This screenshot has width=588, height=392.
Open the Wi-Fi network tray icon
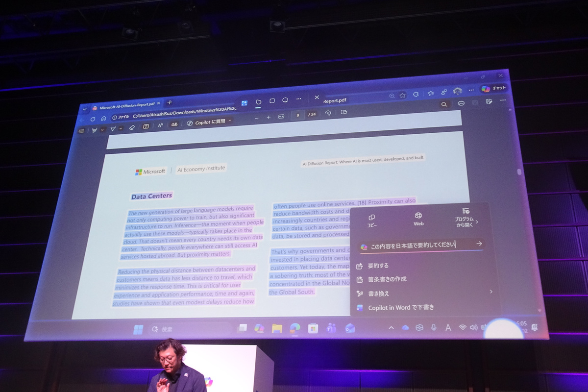point(462,327)
